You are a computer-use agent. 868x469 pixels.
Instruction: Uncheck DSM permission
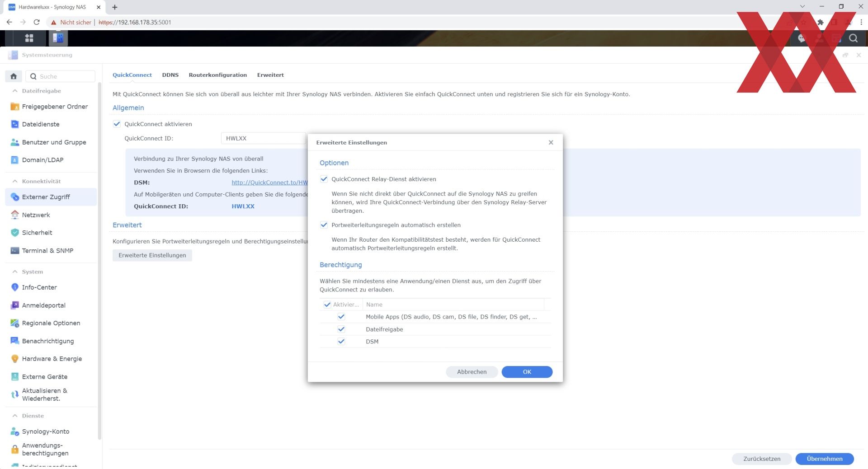(x=341, y=342)
